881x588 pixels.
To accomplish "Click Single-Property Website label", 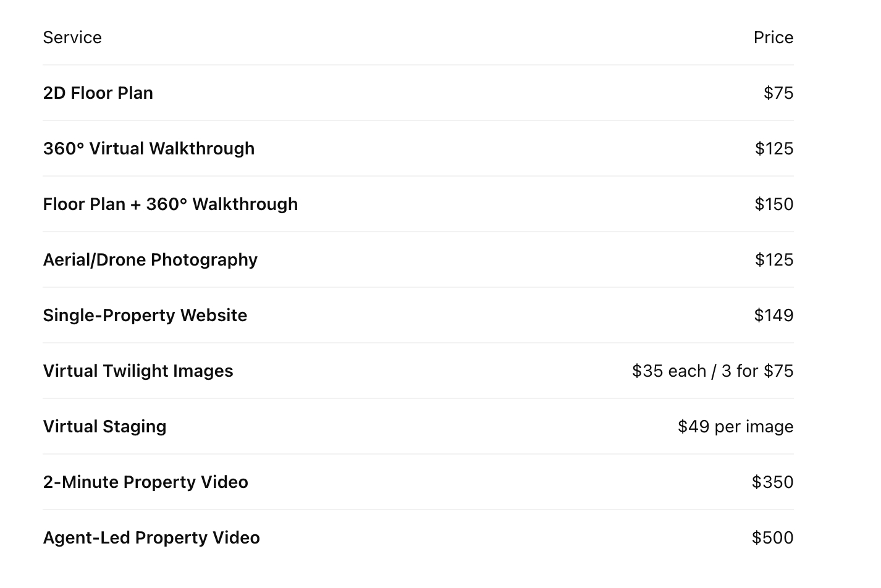I will [145, 316].
